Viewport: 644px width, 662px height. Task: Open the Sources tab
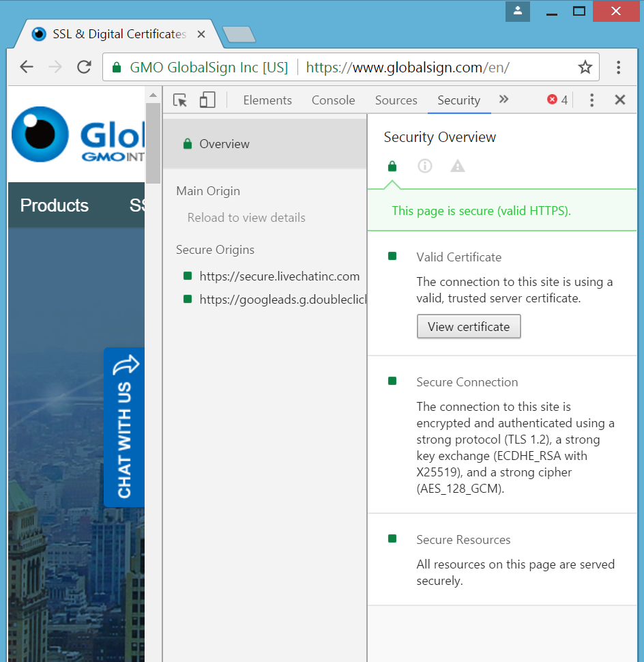(x=396, y=100)
